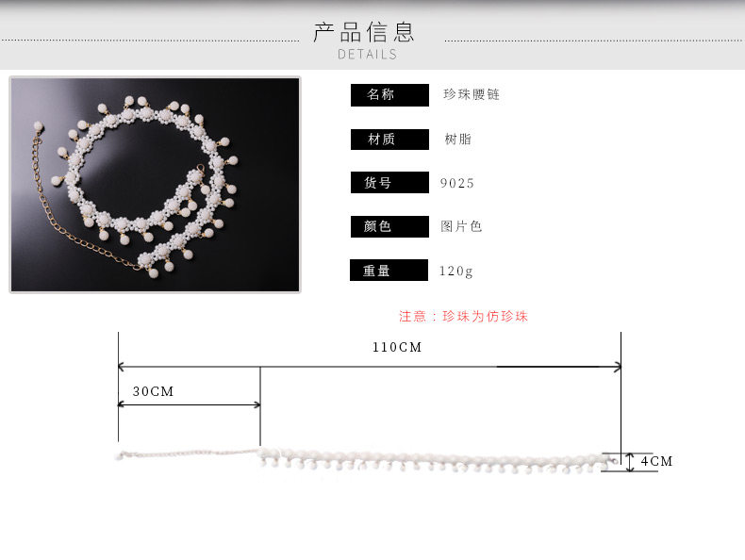Select the 颜色 label box

(389, 226)
